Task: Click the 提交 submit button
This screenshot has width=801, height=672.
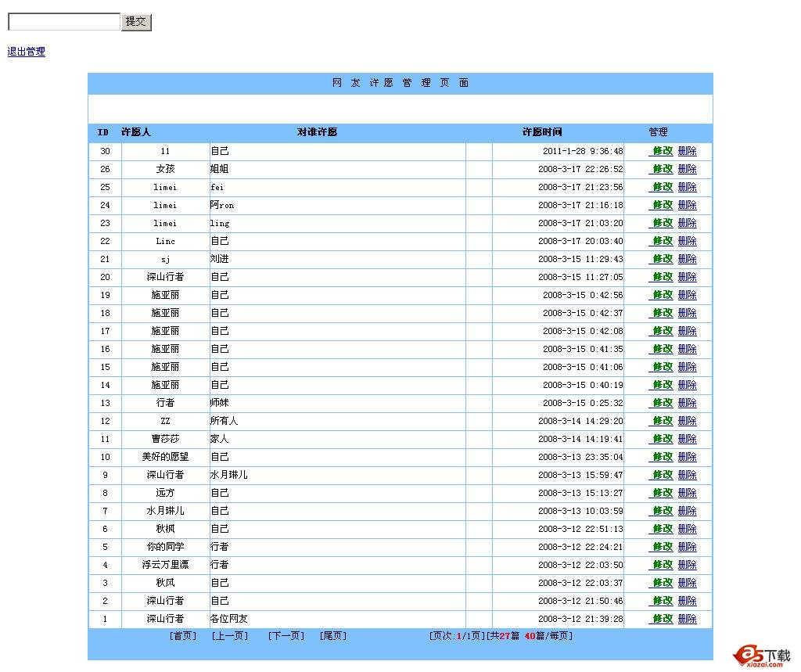Action: (136, 21)
